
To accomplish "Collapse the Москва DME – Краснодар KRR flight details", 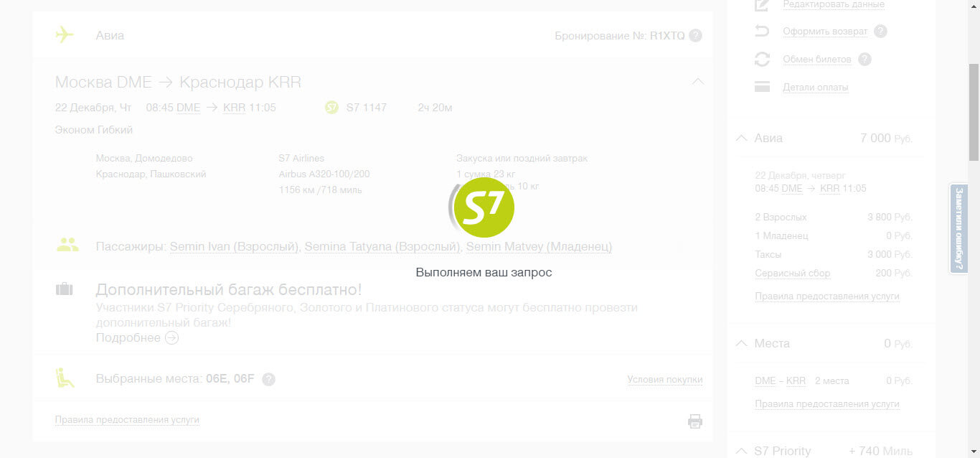I will click(x=698, y=81).
